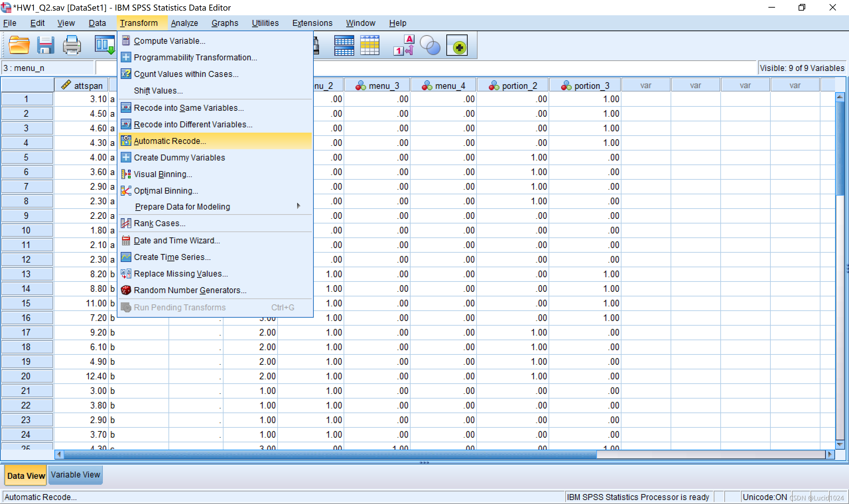Click the Use Variable Sets circles icon
The image size is (849, 504).
click(430, 45)
